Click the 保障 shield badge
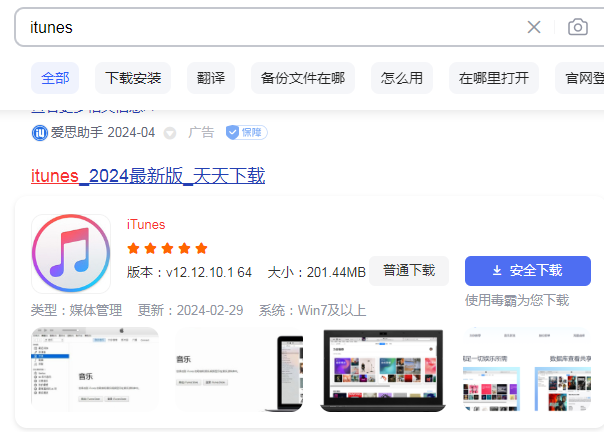This screenshot has width=604, height=432. (x=247, y=133)
